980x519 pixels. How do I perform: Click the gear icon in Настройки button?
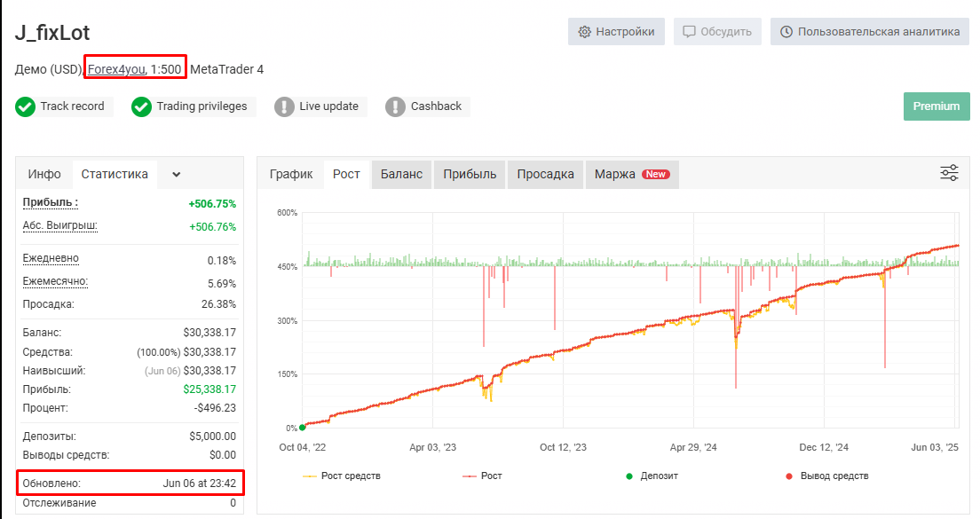click(584, 32)
